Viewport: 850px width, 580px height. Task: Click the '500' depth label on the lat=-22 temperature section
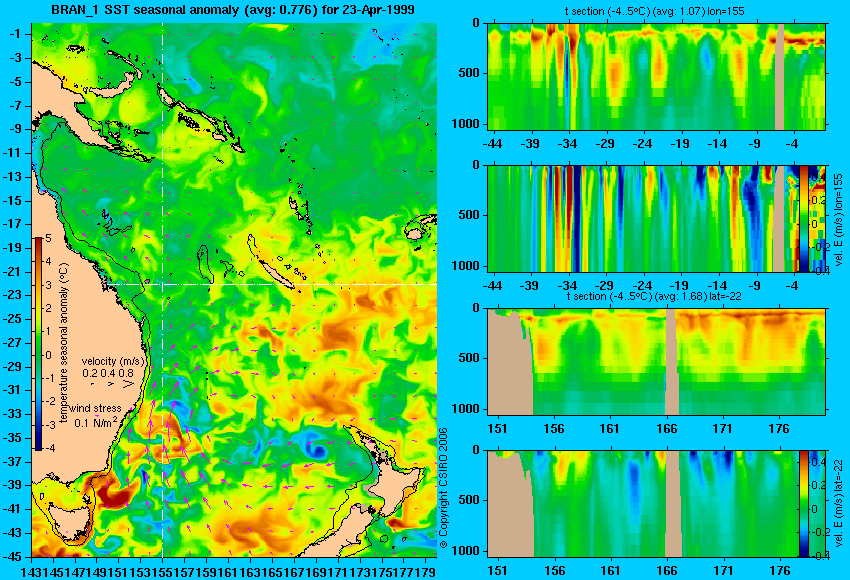469,358
